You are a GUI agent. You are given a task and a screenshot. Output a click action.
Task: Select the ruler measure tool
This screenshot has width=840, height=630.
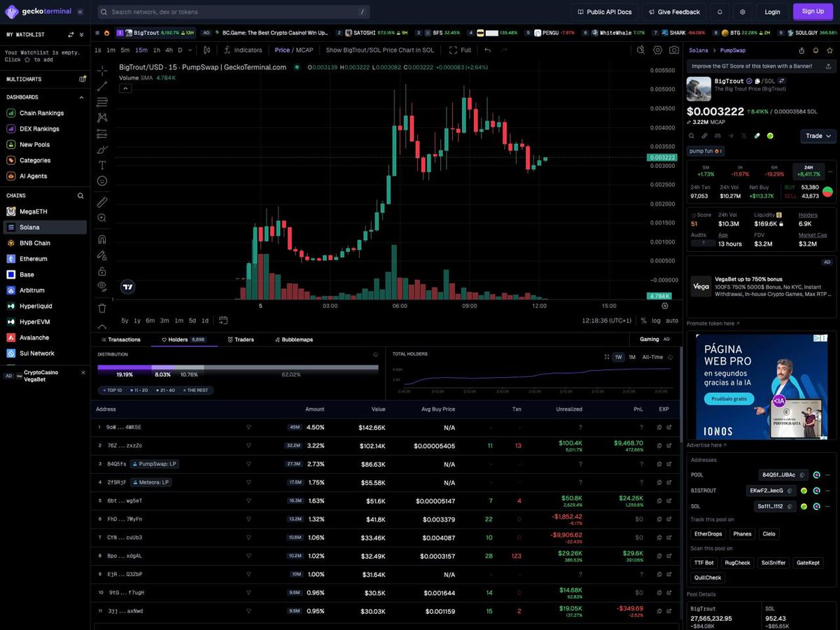(x=102, y=202)
